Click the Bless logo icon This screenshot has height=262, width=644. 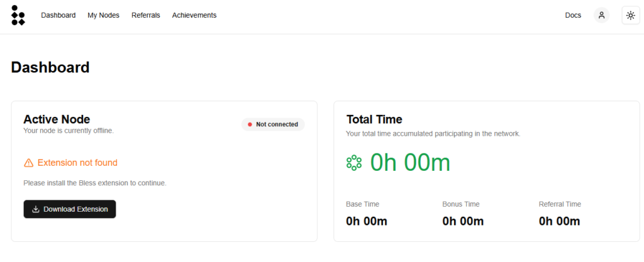pyautogui.click(x=18, y=16)
